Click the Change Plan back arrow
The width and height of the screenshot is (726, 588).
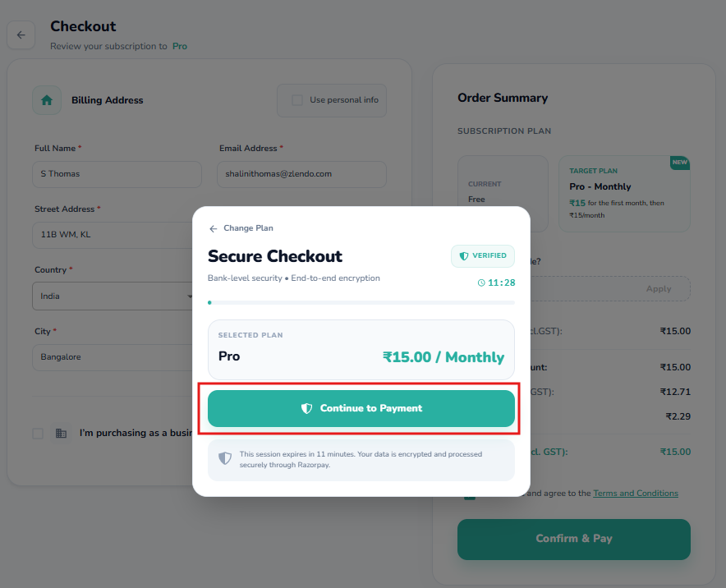click(x=214, y=228)
